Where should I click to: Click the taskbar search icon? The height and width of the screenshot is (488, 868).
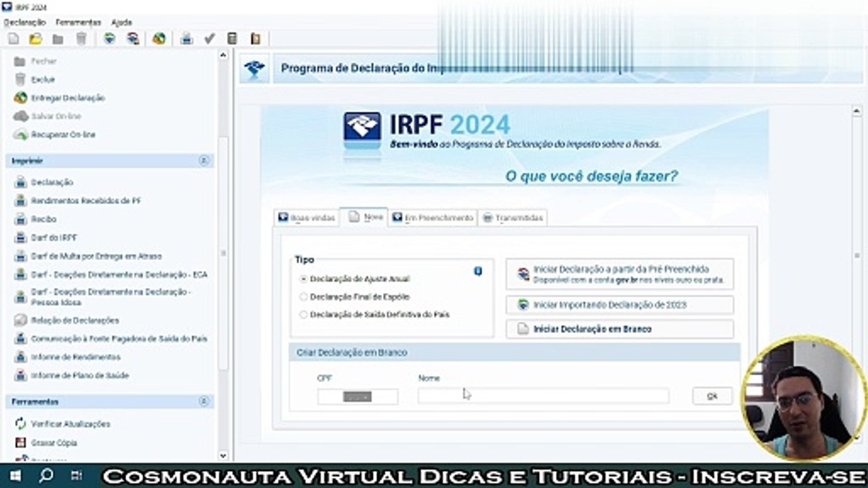point(46,475)
